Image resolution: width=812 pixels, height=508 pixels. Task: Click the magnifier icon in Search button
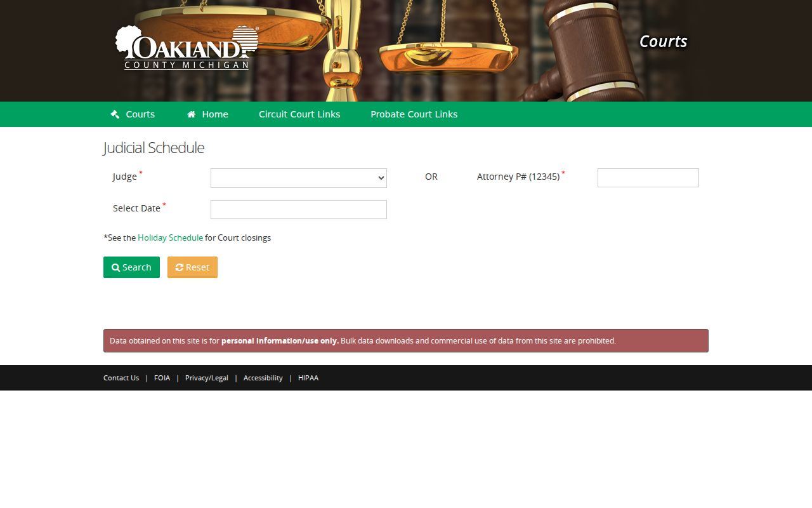pos(116,268)
